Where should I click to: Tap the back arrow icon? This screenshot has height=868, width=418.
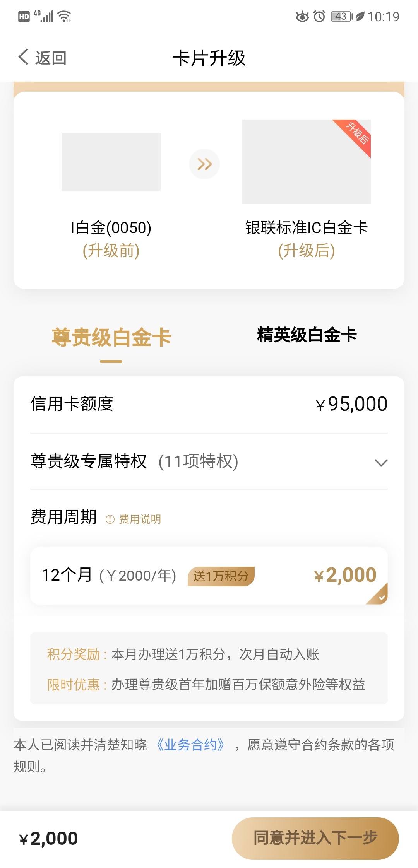click(23, 57)
